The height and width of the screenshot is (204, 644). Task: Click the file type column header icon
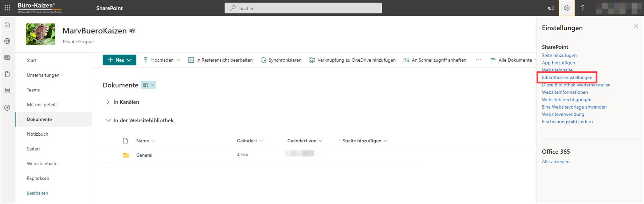125,141
